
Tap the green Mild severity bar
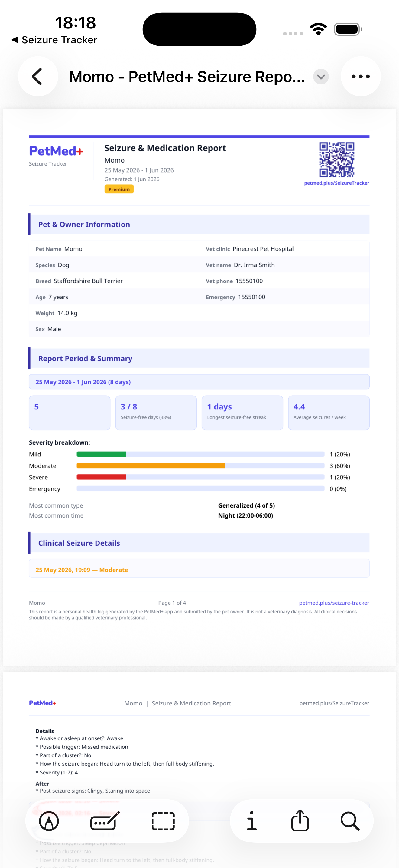point(101,454)
